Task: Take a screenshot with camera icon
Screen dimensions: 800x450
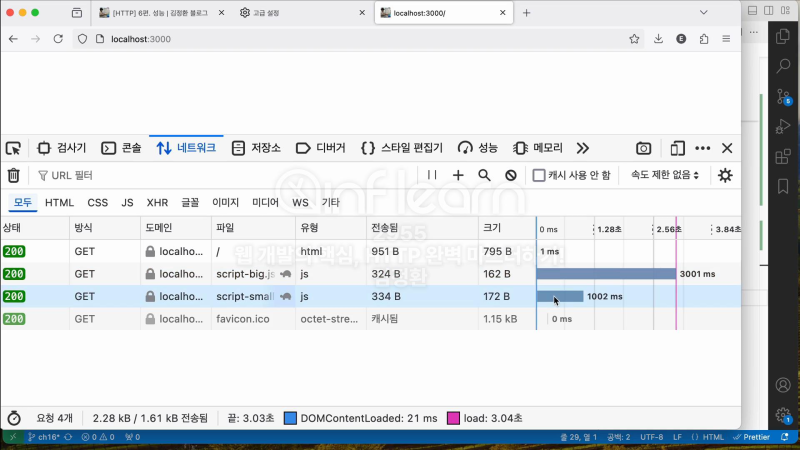Action: point(644,148)
